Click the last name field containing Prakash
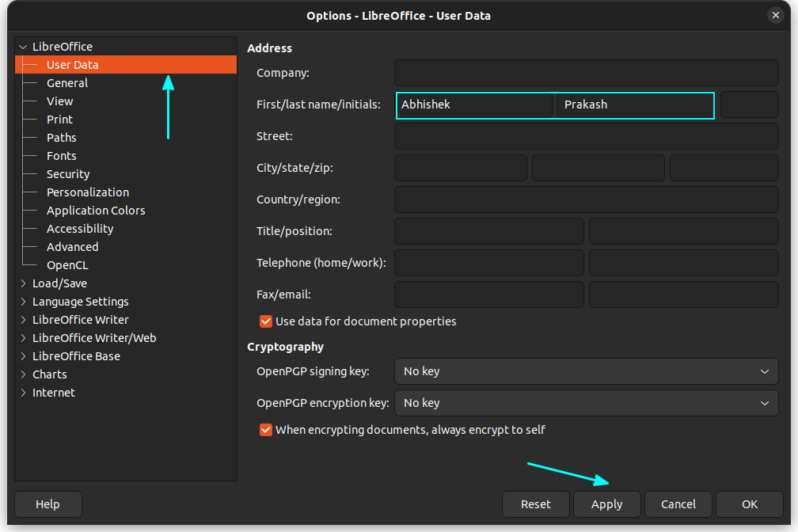This screenshot has height=532, width=798. pyautogui.click(x=636, y=104)
